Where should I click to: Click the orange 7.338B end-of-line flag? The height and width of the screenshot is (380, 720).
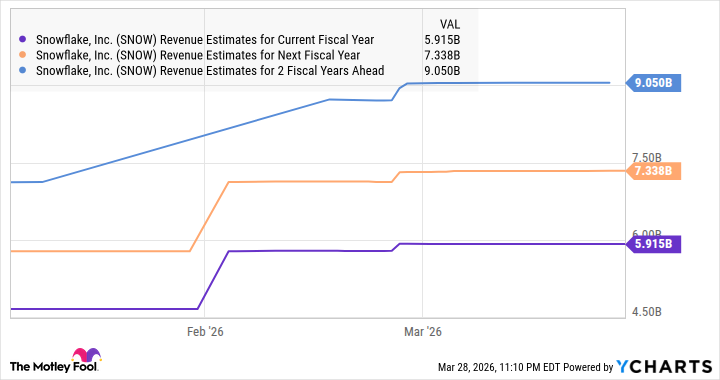[x=653, y=171]
